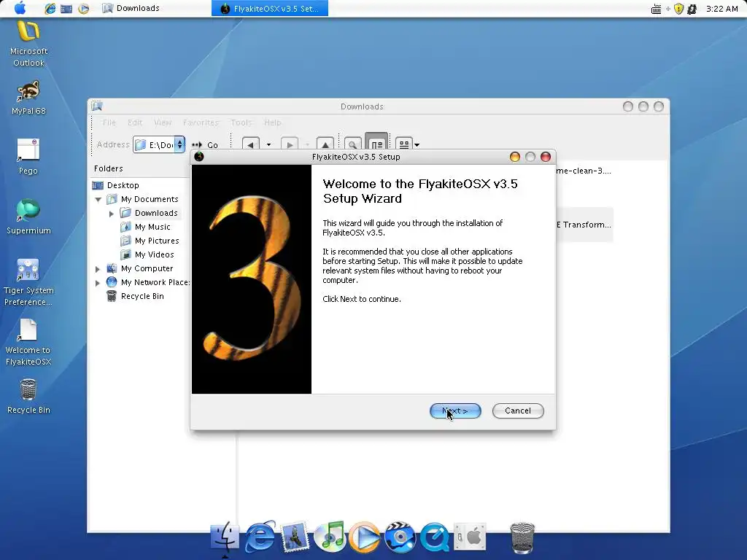
Task: Select My Computer in the Folders tree
Action: [x=147, y=268]
